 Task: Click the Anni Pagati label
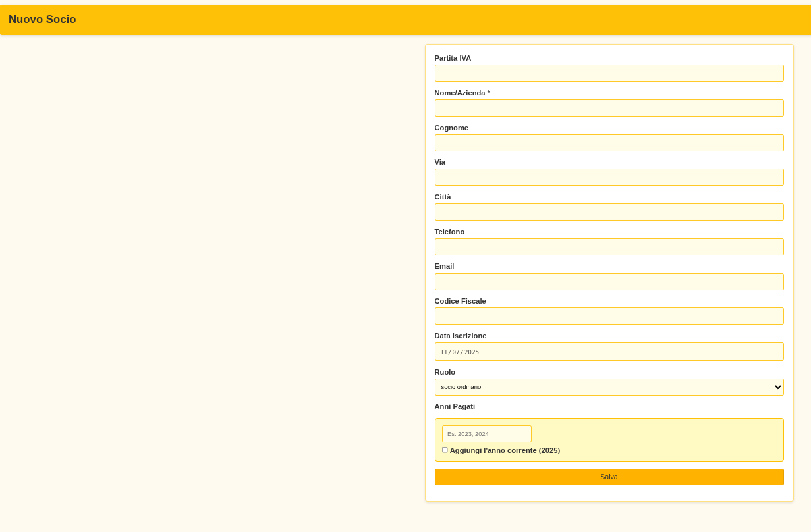(455, 406)
